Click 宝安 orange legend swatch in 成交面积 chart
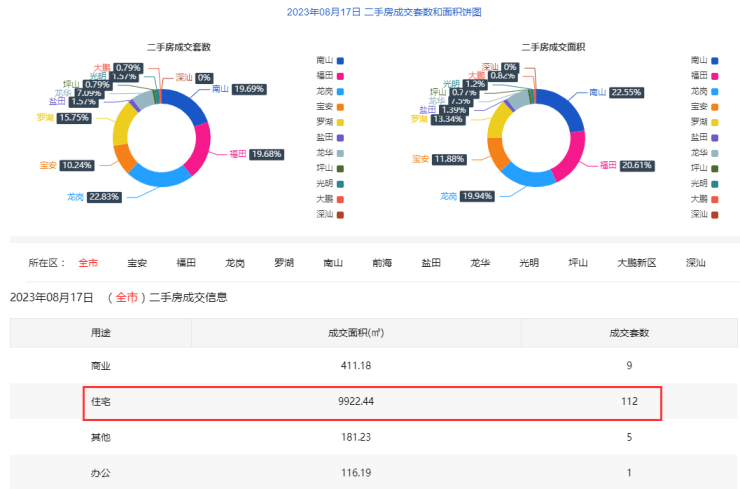740x489 pixels. point(717,106)
